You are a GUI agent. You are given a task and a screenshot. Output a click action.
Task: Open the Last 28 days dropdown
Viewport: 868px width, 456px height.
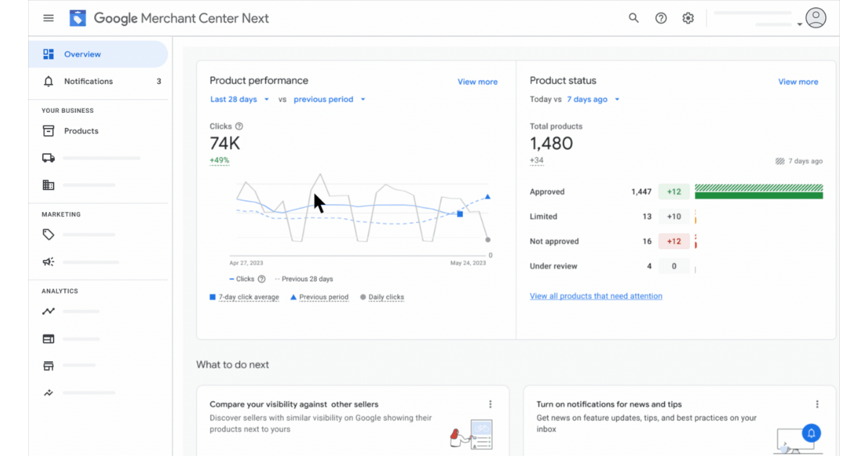[239, 99]
